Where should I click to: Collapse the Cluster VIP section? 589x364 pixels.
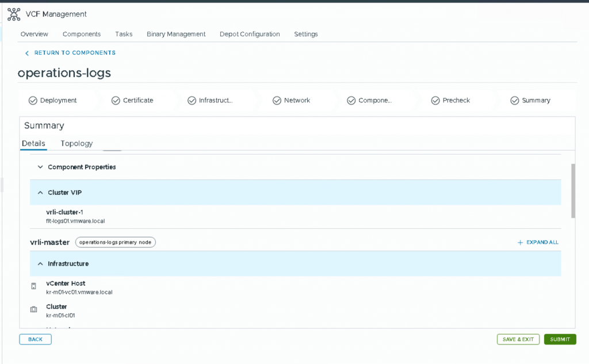pyautogui.click(x=40, y=193)
